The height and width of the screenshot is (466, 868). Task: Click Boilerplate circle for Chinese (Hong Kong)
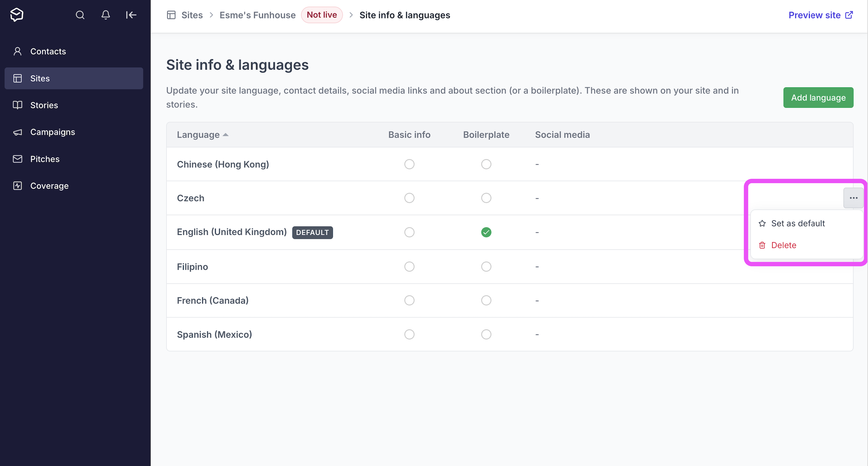pos(486,164)
